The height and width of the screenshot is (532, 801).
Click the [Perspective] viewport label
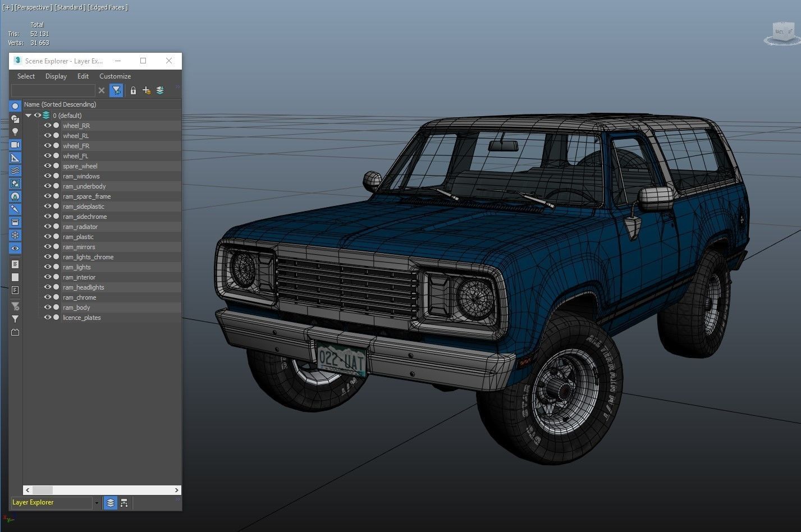pos(34,7)
